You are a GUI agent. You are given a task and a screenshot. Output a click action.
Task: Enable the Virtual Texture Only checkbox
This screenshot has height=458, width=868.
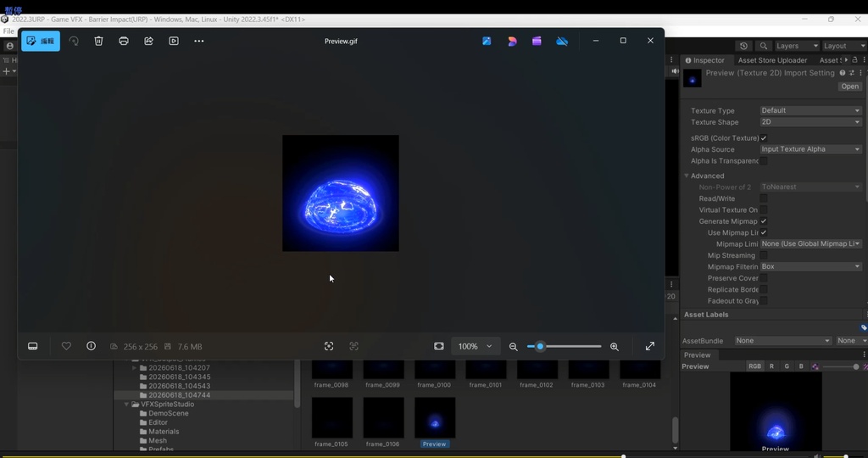click(764, 209)
